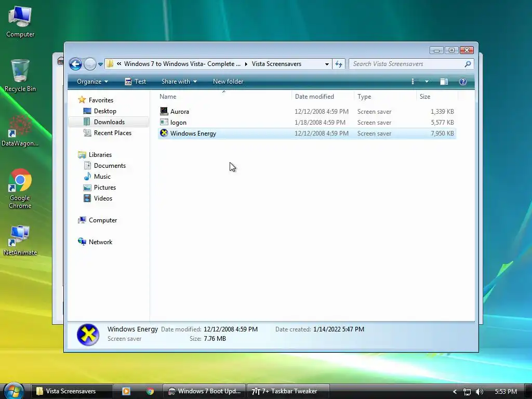The image size is (532, 399).
Task: Expand the breadcrumb arrow before Vista Screensavers
Action: (x=246, y=64)
